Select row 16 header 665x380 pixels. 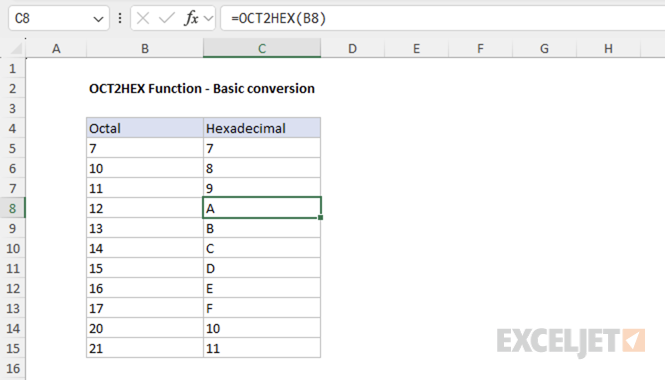[x=12, y=368]
